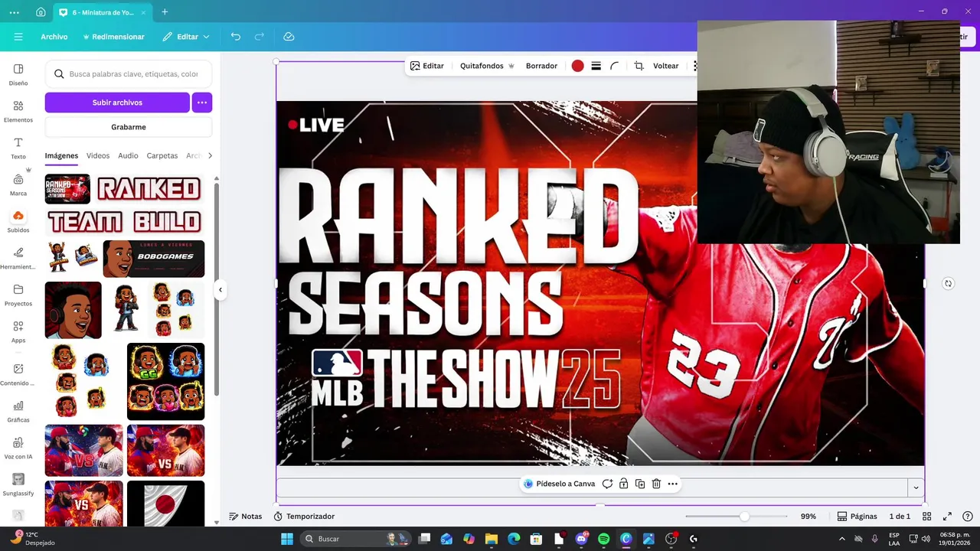Click the Voltear button
980x551 pixels.
(x=665, y=66)
